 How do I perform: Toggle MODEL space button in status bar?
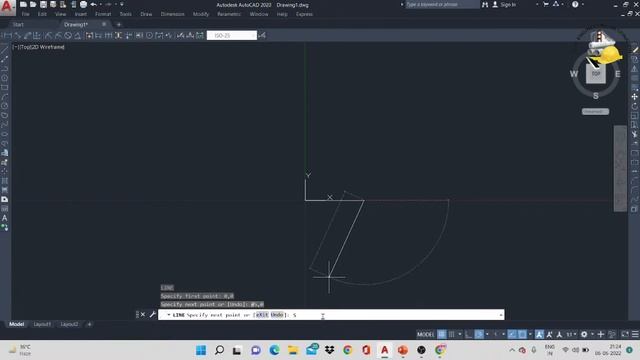[425, 334]
